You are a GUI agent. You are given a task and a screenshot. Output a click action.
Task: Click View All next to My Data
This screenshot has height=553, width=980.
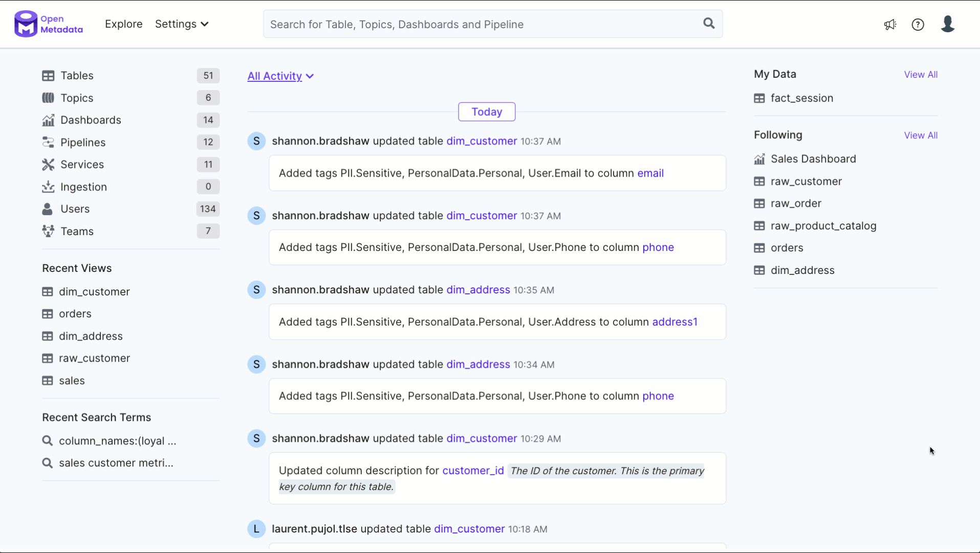[x=920, y=75]
